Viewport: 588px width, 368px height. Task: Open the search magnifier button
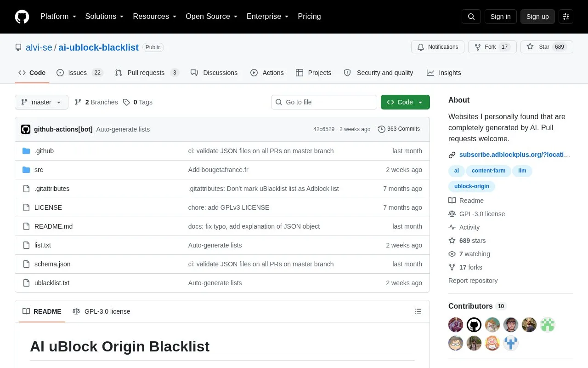click(x=471, y=17)
